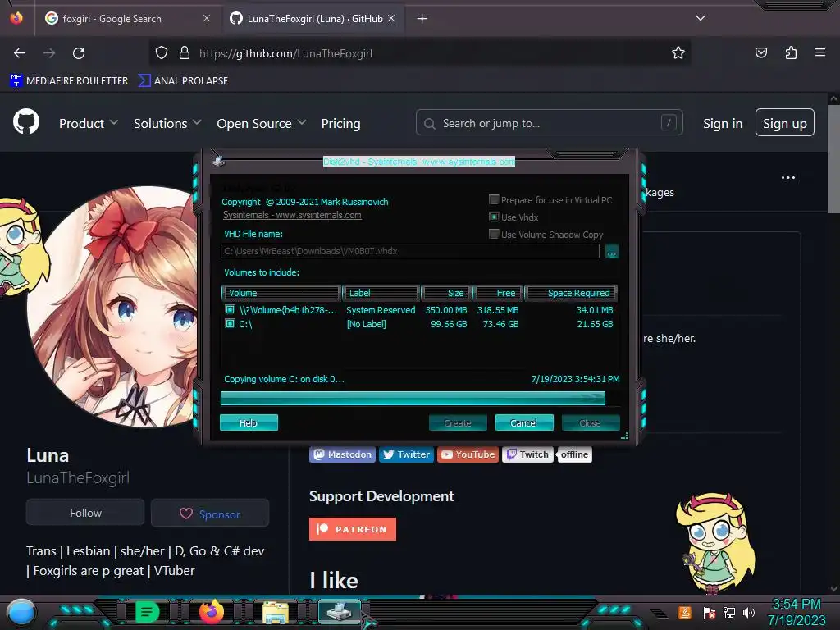Click Sign in on GitHub header

[x=723, y=123]
